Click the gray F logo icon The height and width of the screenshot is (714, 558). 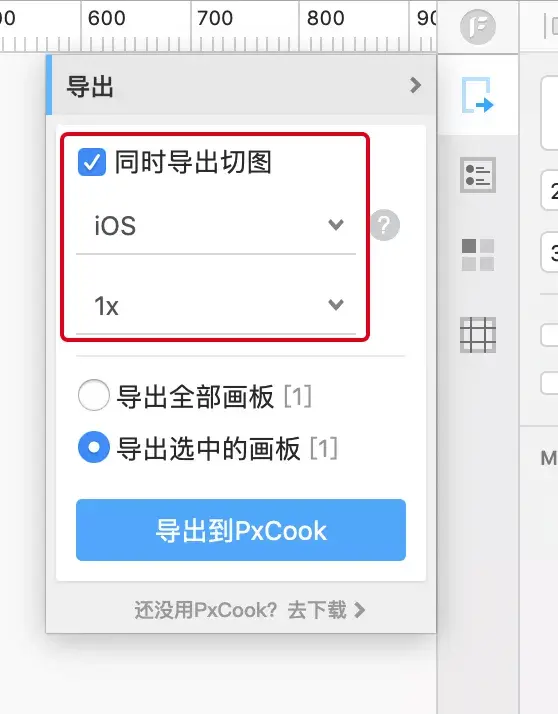coord(477,26)
